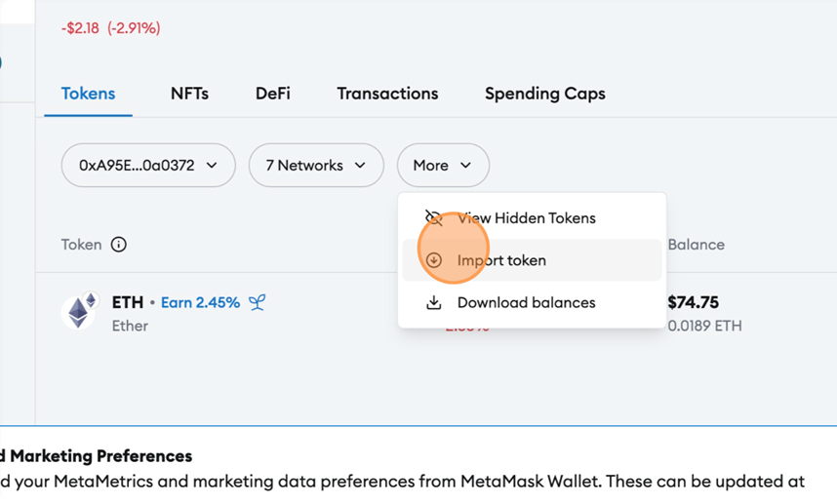Viewport: 837px width, 504px height.
Task: Expand the 0xA95E...0a0372 account dropdown
Action: 148,166
